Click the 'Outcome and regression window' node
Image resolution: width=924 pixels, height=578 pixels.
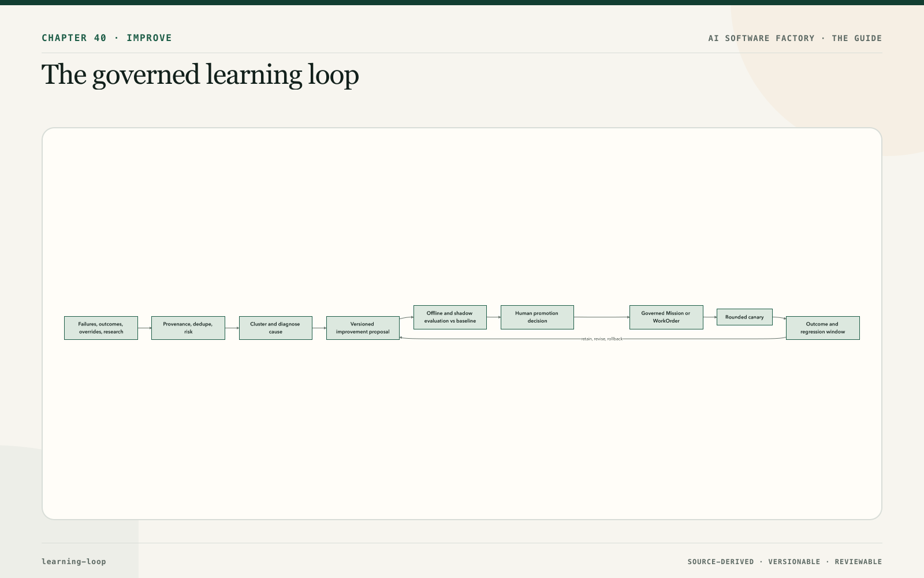click(823, 328)
